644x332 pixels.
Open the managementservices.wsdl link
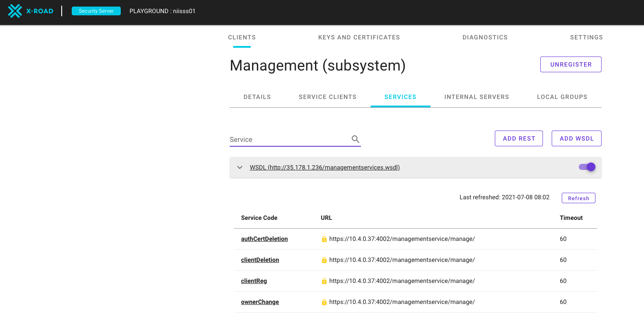[x=325, y=167]
